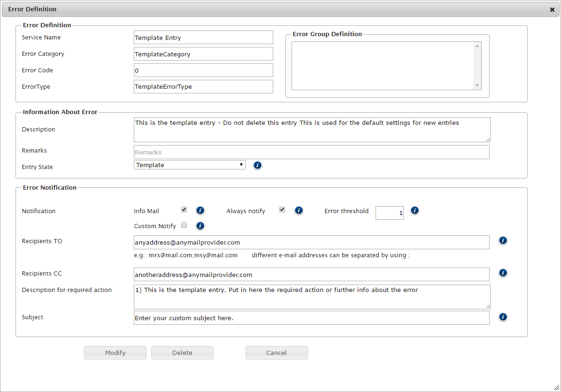
Task: Click info icon next to Subject field
Action: coord(503,317)
